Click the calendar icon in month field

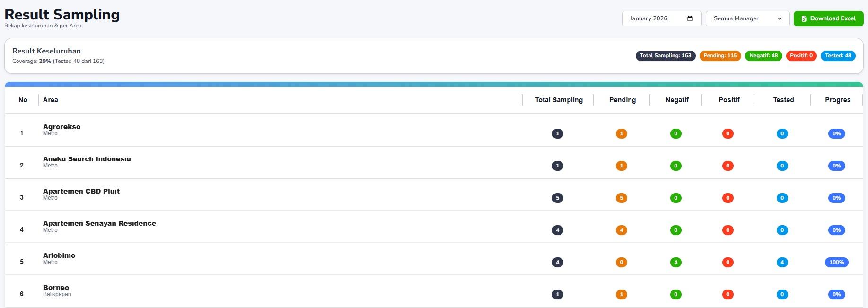pyautogui.click(x=690, y=18)
